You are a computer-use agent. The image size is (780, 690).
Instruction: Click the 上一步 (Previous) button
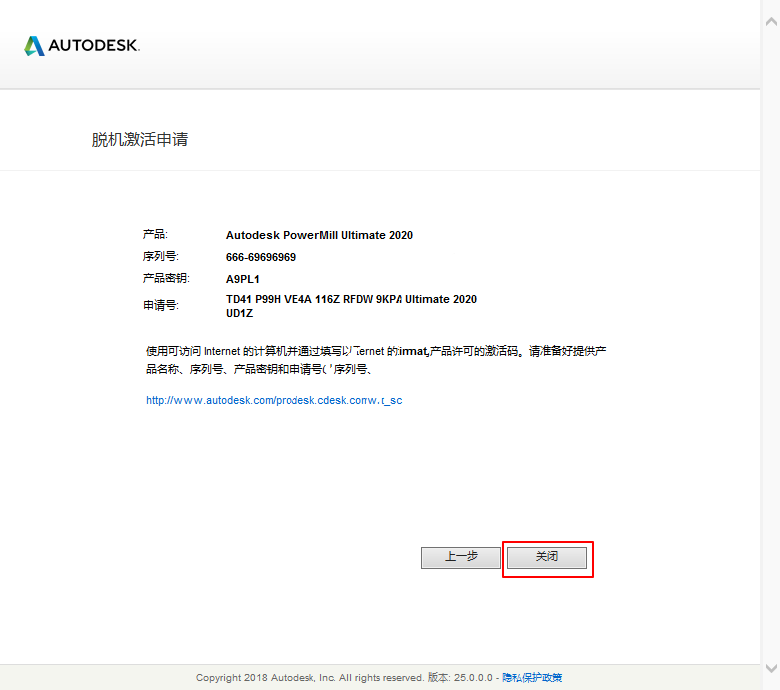[461, 558]
